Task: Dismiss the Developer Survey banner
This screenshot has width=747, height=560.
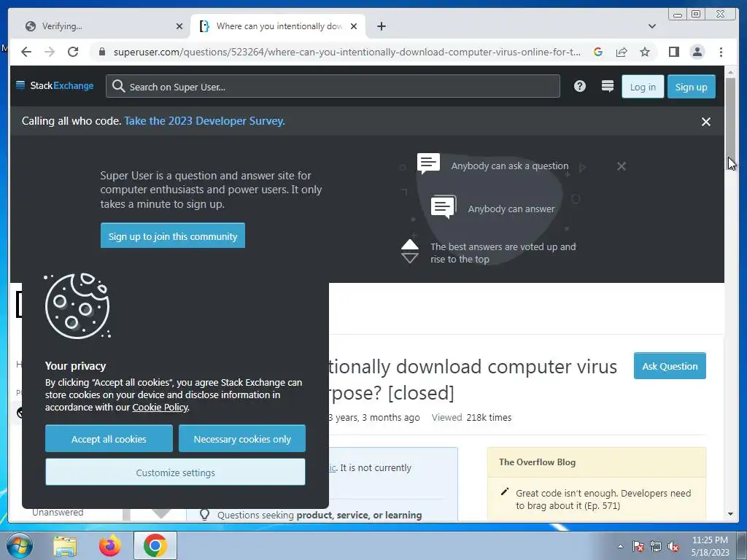Action: (705, 122)
